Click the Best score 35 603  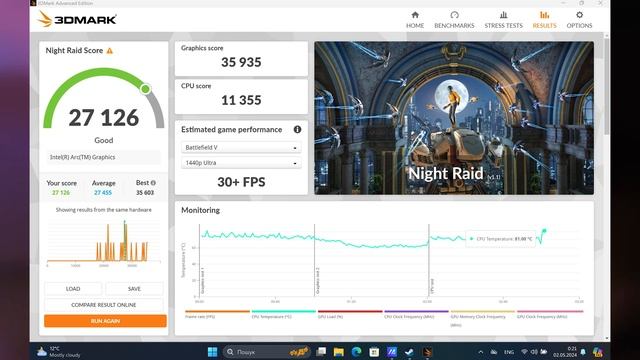tap(145, 193)
